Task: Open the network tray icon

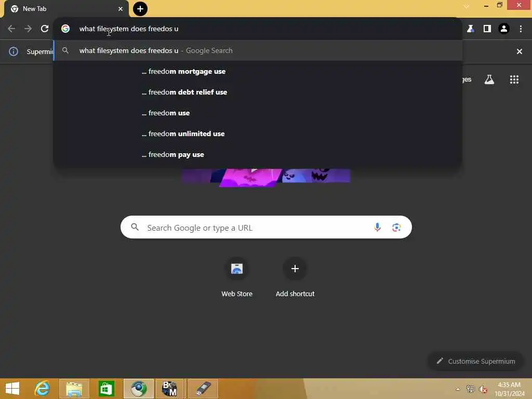Action: [x=470, y=389]
